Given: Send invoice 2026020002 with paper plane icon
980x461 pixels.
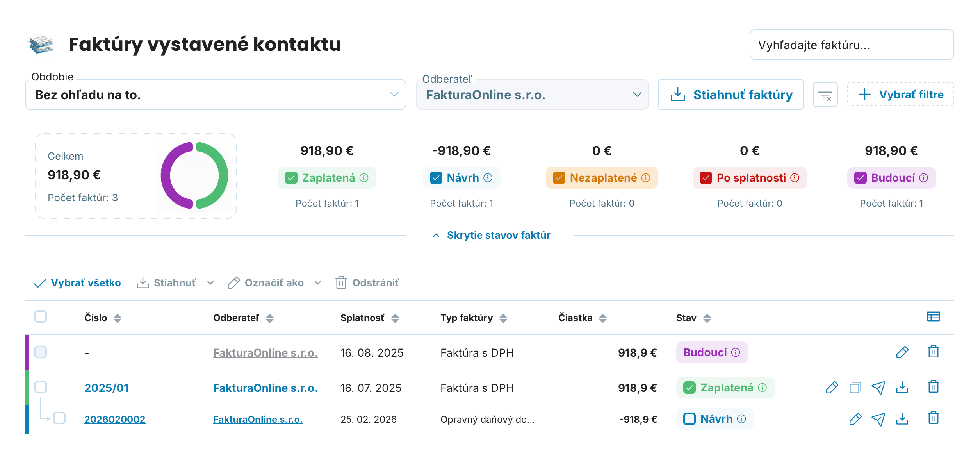Looking at the screenshot, I should (x=878, y=419).
